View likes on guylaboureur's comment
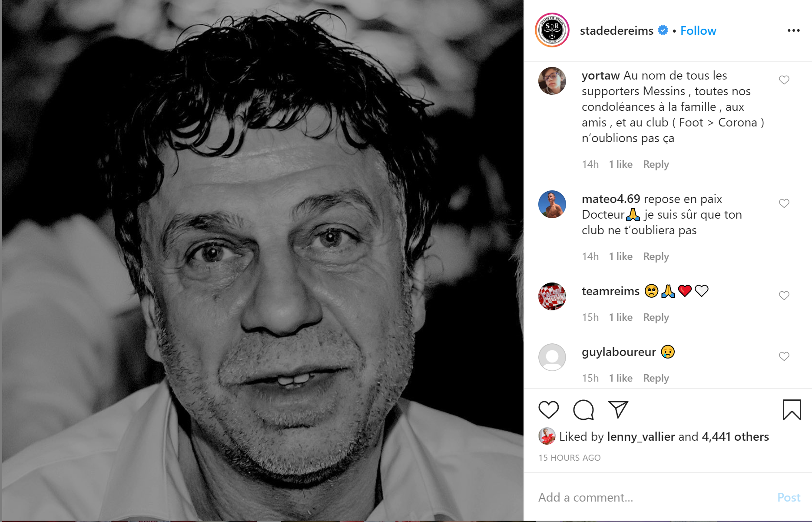812x522 pixels. (x=620, y=378)
